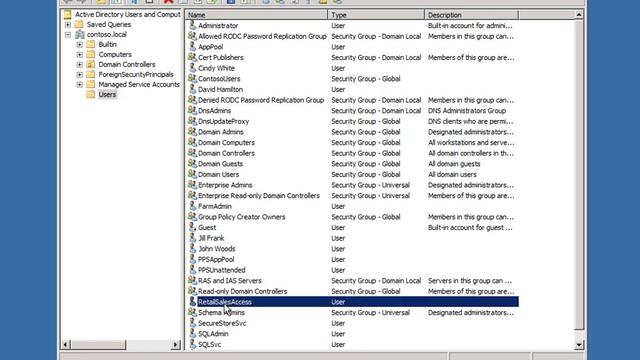Expand the Builtin container

pyautogui.click(x=80, y=44)
